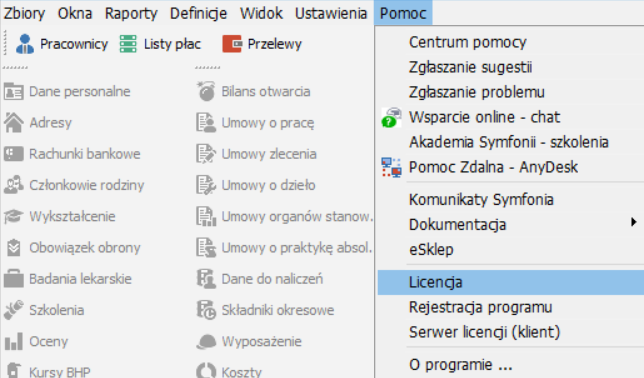
Task: Click the Umowy o pracę document icon
Action: pos(206,123)
